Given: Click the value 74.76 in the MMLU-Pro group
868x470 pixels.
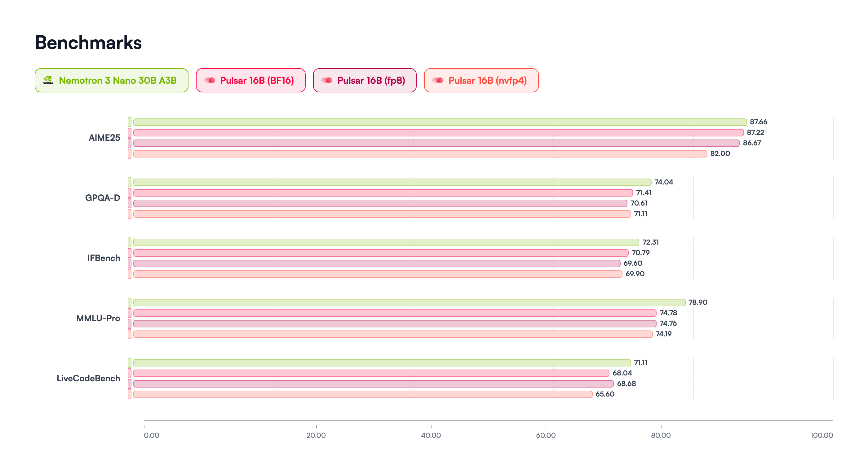Looking at the screenshot, I should coord(668,323).
